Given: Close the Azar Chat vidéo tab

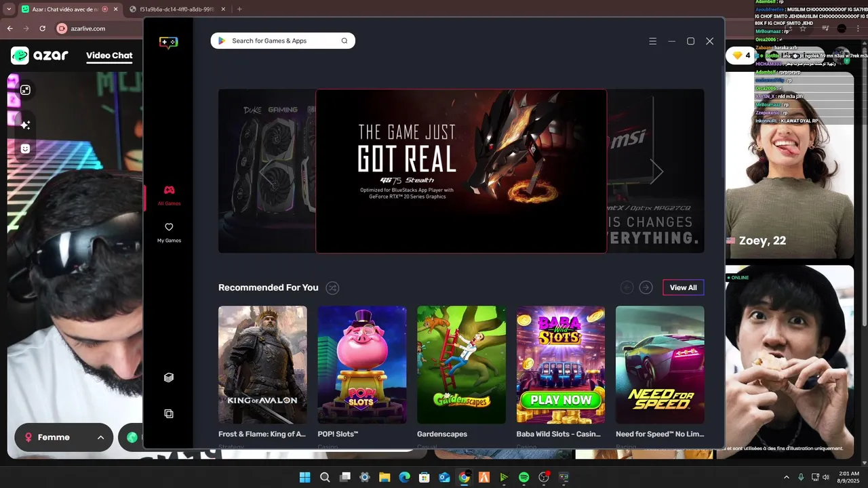Looking at the screenshot, I should [x=115, y=9].
